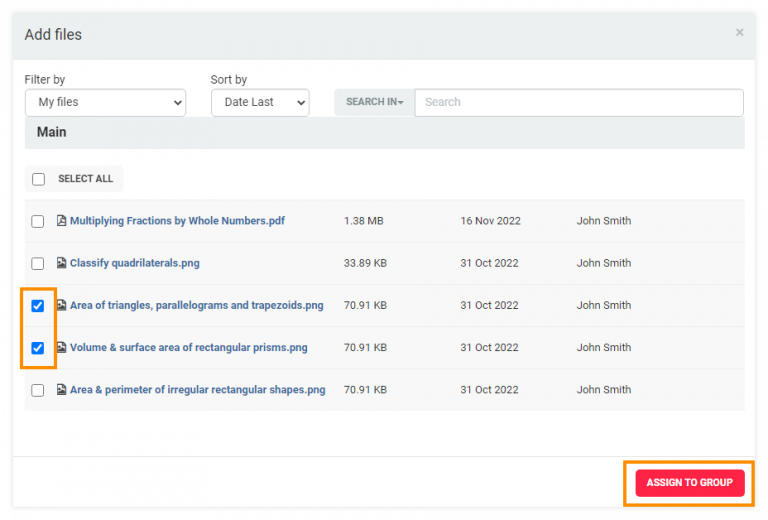Uncheck Area of triangles, parallelograms and trapezoids.png

pos(38,306)
